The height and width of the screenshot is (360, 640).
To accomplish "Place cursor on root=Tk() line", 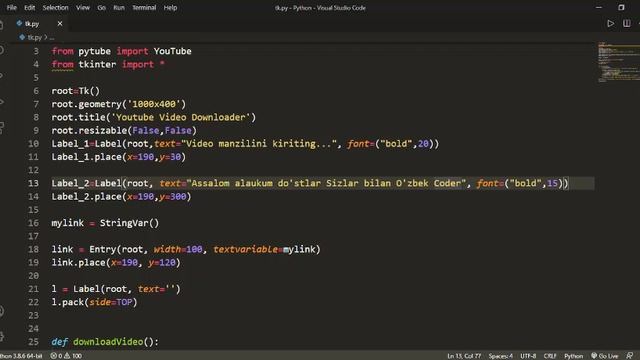I will (76, 91).
